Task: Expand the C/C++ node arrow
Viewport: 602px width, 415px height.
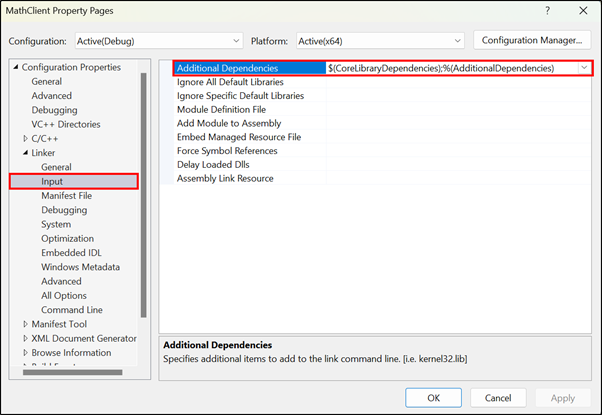Action: coord(25,138)
